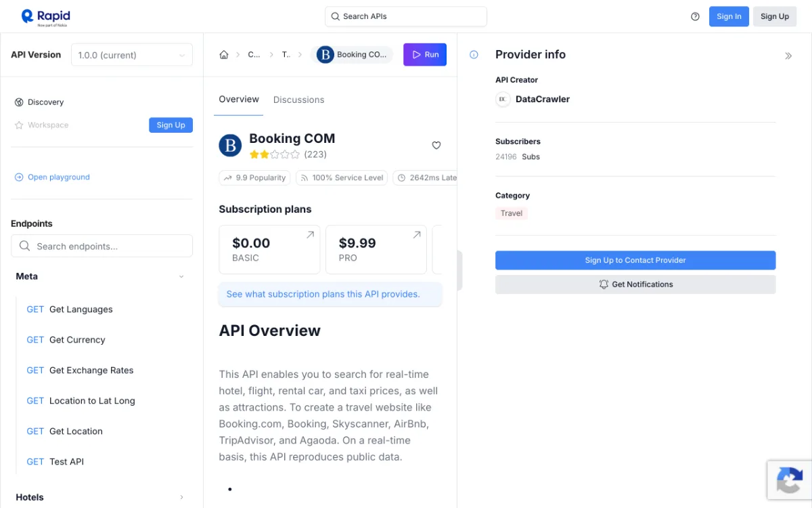The image size is (812, 508).
Task: Open GET Location to Lat Long endpoint
Action: pyautogui.click(x=81, y=401)
